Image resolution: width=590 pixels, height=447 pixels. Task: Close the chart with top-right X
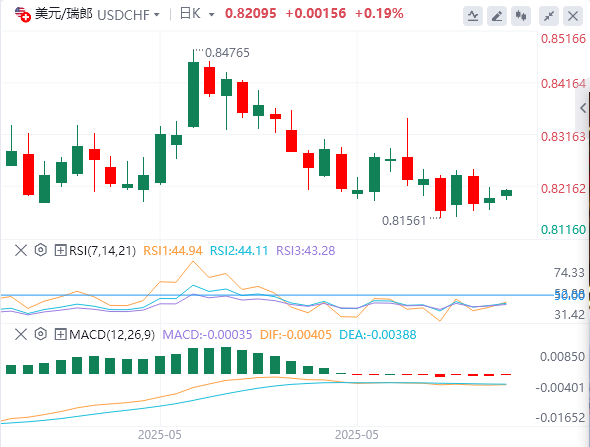pyautogui.click(x=573, y=16)
